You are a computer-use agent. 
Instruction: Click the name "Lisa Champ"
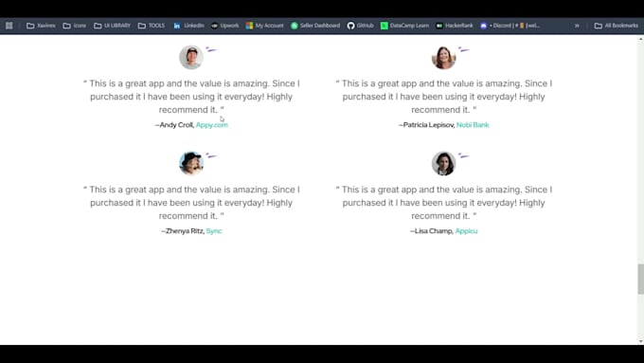point(434,231)
